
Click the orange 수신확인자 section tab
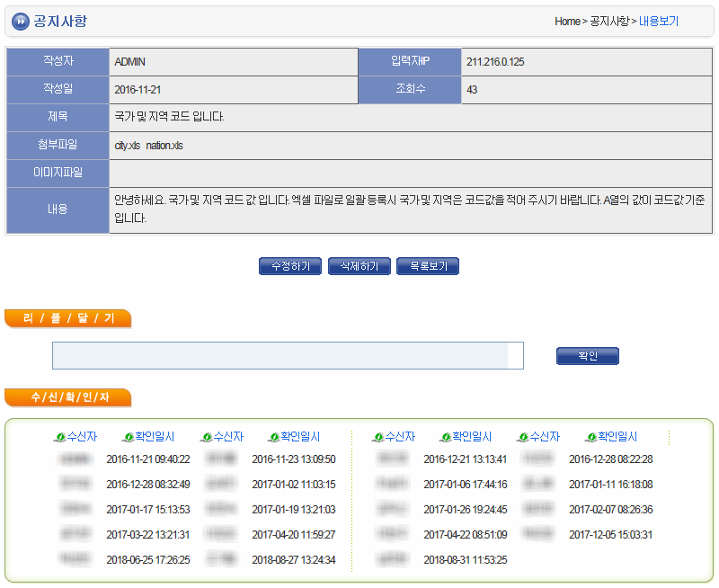point(67,397)
